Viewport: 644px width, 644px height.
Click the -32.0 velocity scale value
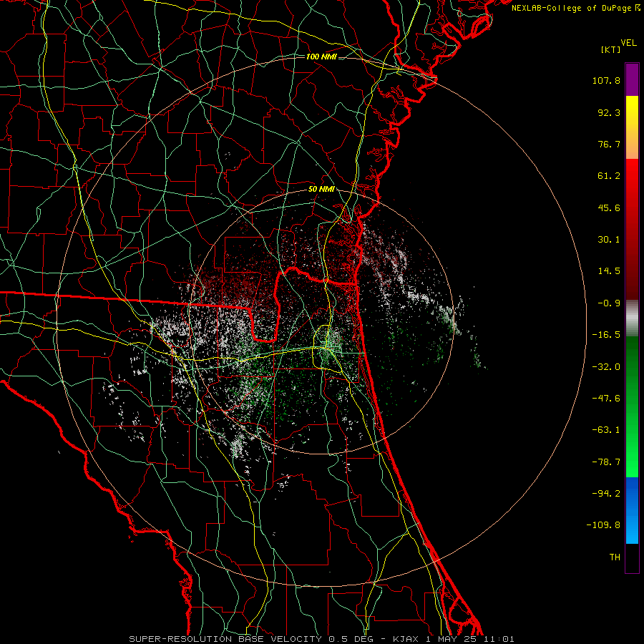pos(606,367)
